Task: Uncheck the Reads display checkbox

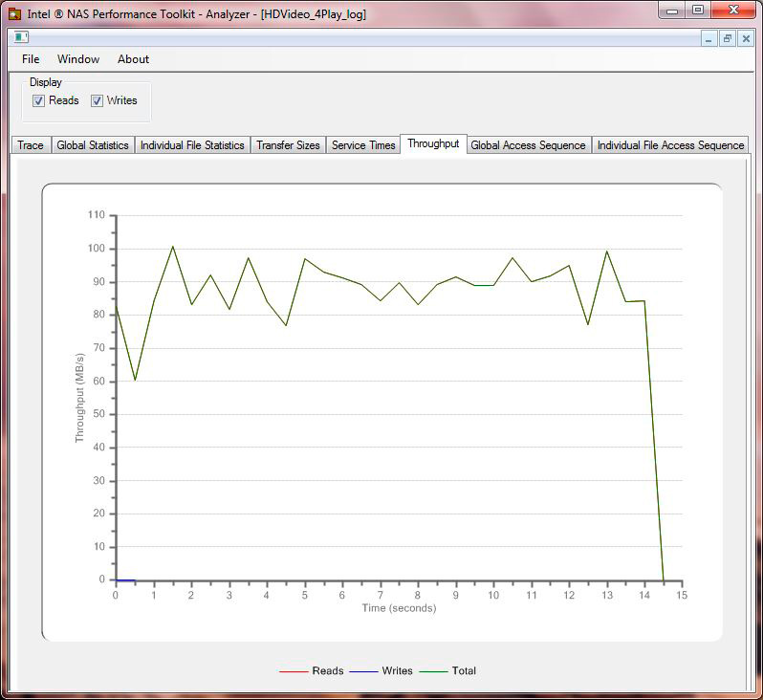Action: pos(38,100)
